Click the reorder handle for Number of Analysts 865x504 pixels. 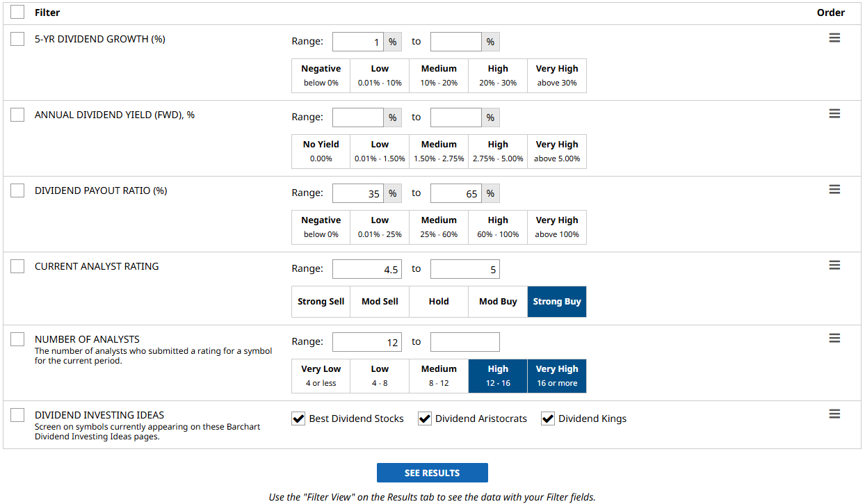(834, 339)
